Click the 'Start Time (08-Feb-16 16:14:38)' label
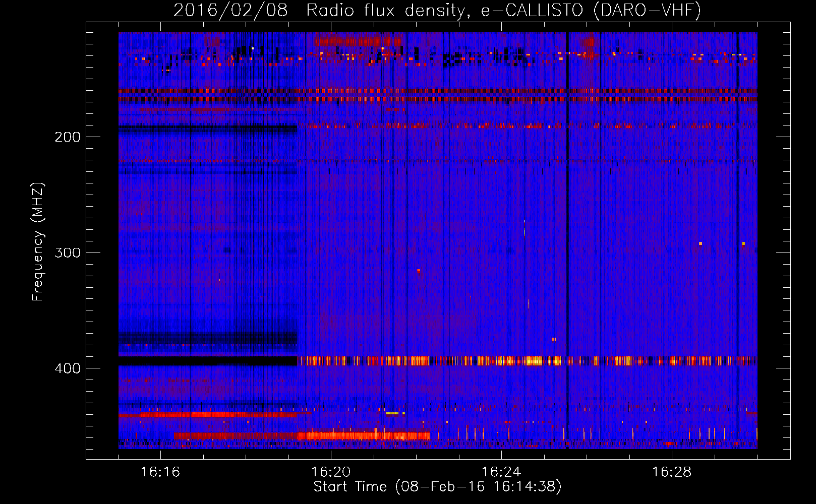Image resolution: width=816 pixels, height=504 pixels. 437,487
